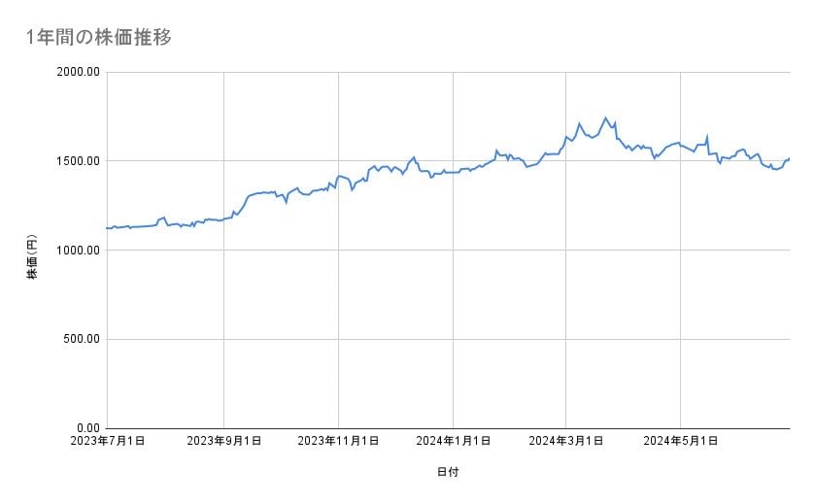This screenshot has width=815, height=504.
Task: Click the rightmost end of the price line
Action: 789,158
